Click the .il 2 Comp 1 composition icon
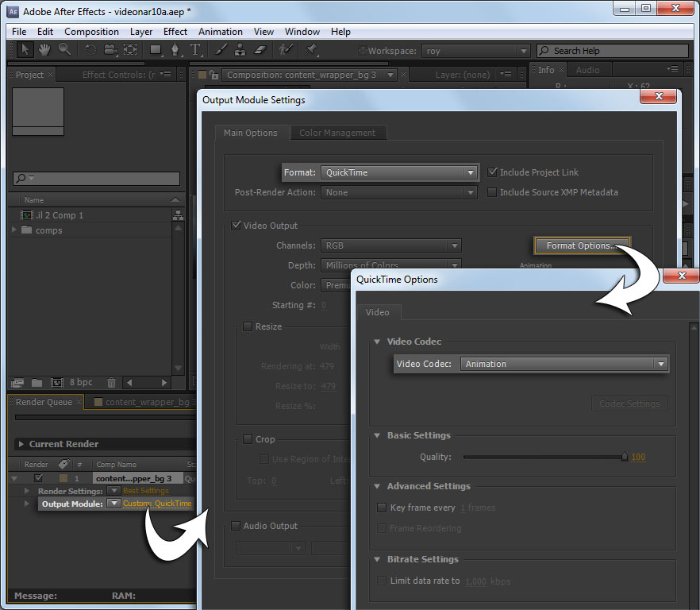 point(27,215)
